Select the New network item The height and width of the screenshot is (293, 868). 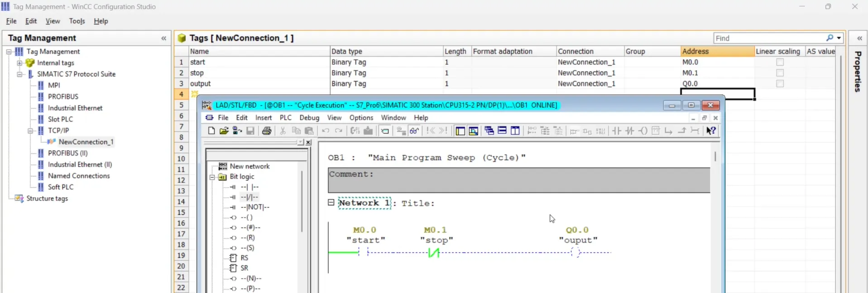(x=249, y=166)
